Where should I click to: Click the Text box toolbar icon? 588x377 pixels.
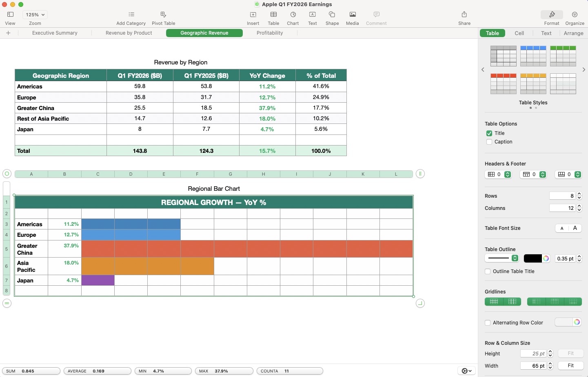313,15
